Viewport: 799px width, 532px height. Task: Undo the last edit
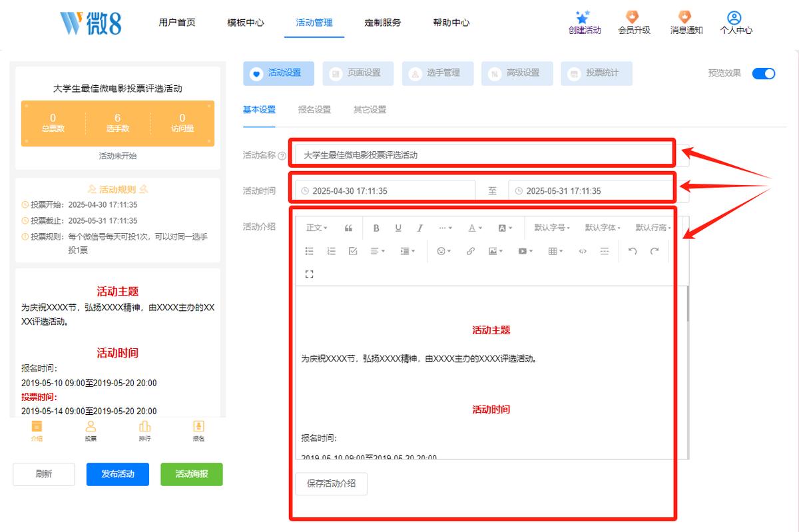point(633,251)
